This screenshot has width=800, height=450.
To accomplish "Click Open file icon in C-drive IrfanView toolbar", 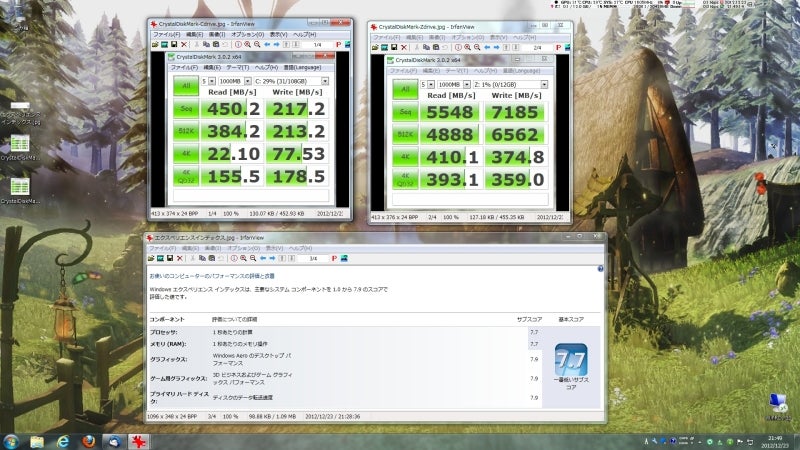I will tap(155, 45).
